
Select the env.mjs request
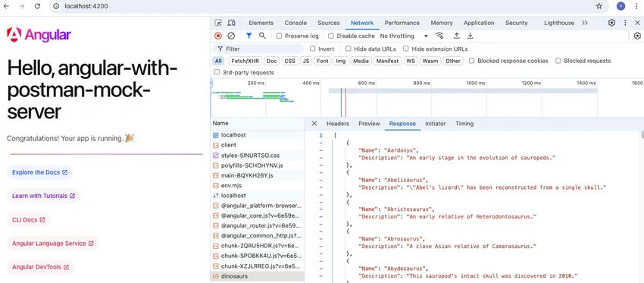click(258, 186)
